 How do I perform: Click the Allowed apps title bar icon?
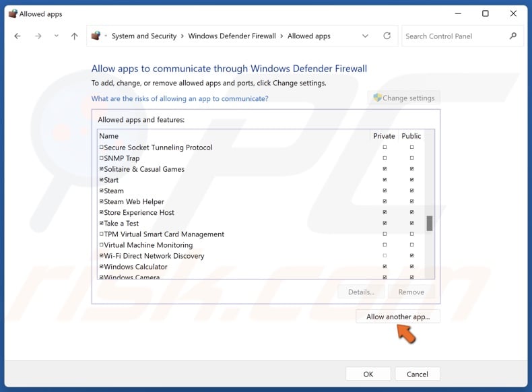pos(11,13)
